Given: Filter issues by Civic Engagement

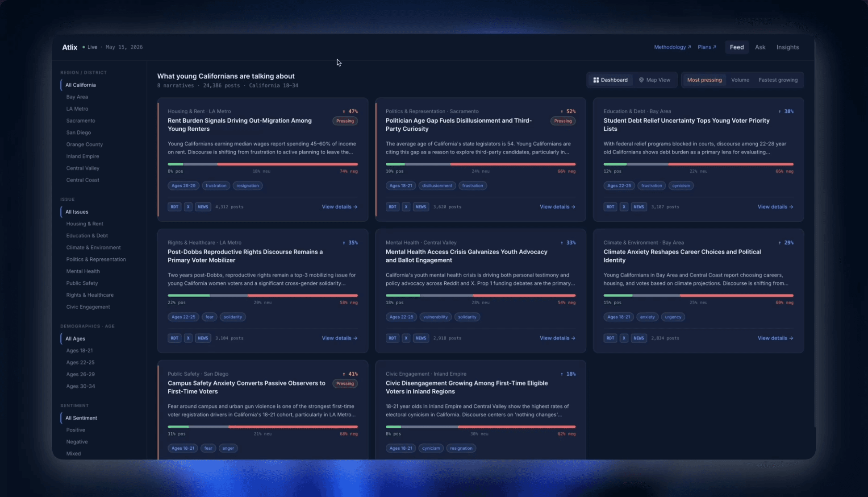Looking at the screenshot, I should 88,307.
